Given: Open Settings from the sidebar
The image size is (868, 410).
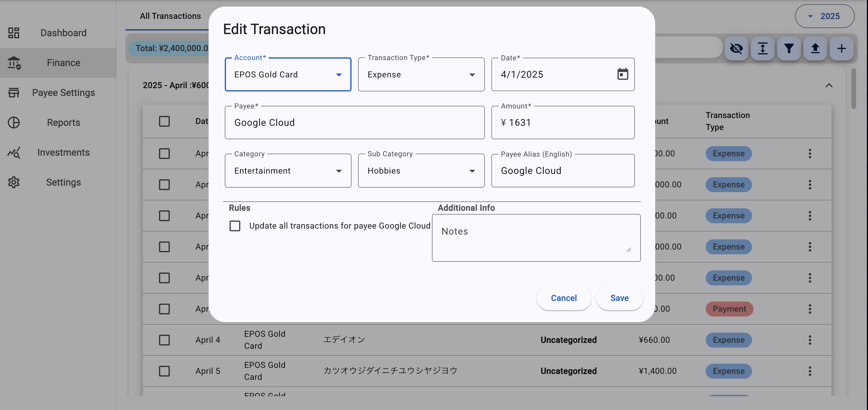Looking at the screenshot, I should pos(58,182).
